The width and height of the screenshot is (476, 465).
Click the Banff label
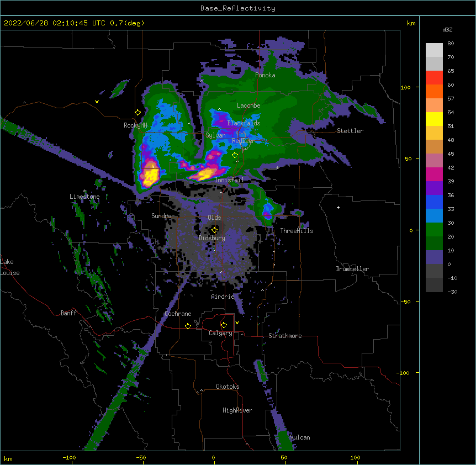pyautogui.click(x=68, y=313)
